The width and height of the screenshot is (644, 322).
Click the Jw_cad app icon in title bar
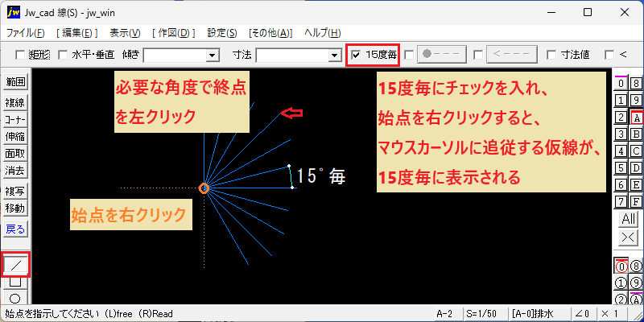tap(13, 13)
